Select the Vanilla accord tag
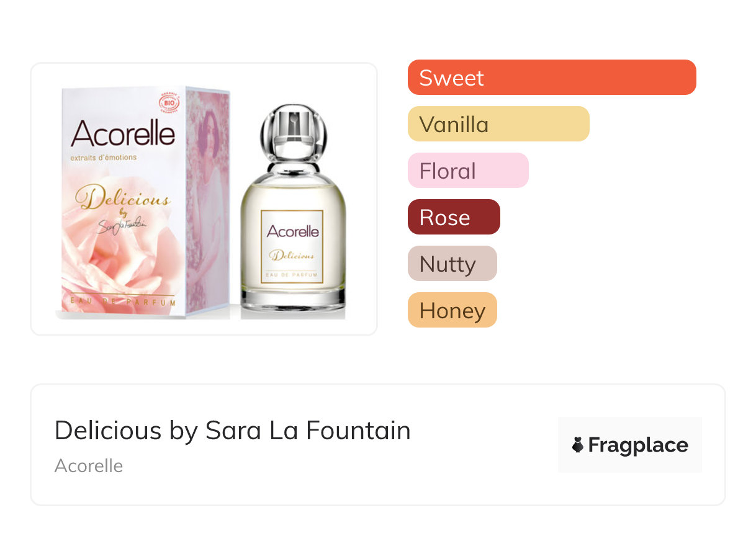This screenshot has height=536, width=756. pyautogui.click(x=498, y=124)
